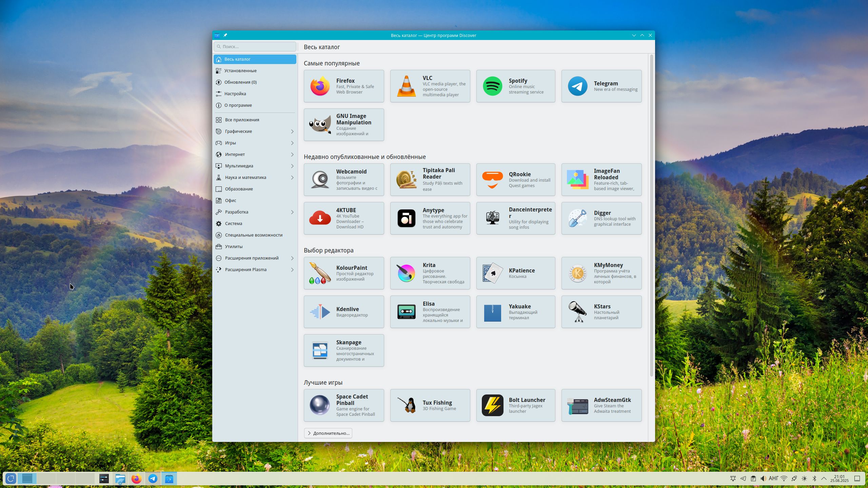The width and height of the screenshot is (868, 488).
Task: Open the Kdenlive video editor icon
Action: pyautogui.click(x=320, y=312)
